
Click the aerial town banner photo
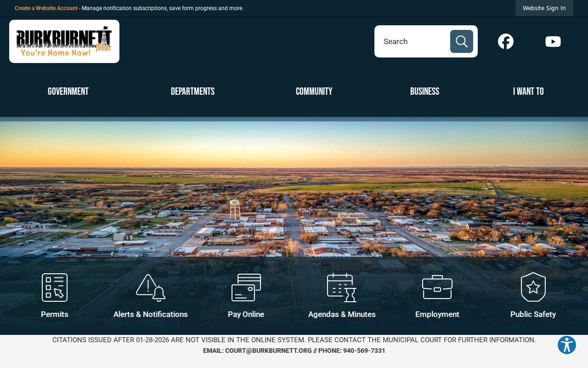[294, 189]
